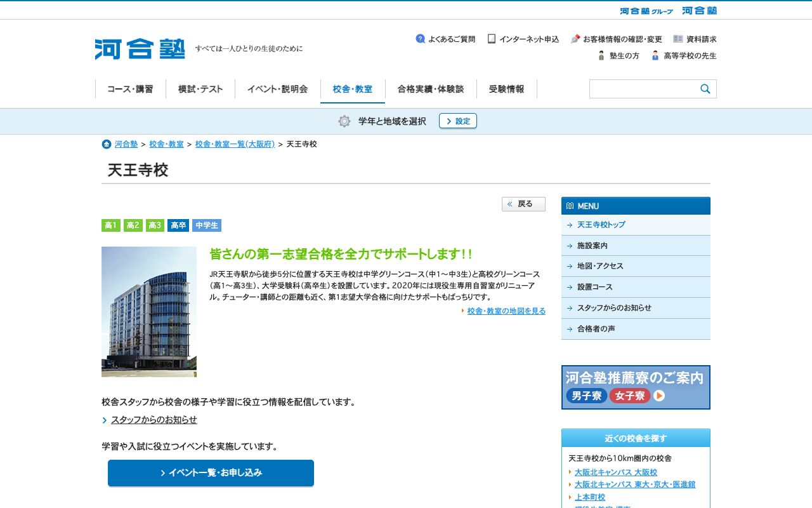Open the 上本町校 link
This screenshot has height=508, width=812.
590,497
